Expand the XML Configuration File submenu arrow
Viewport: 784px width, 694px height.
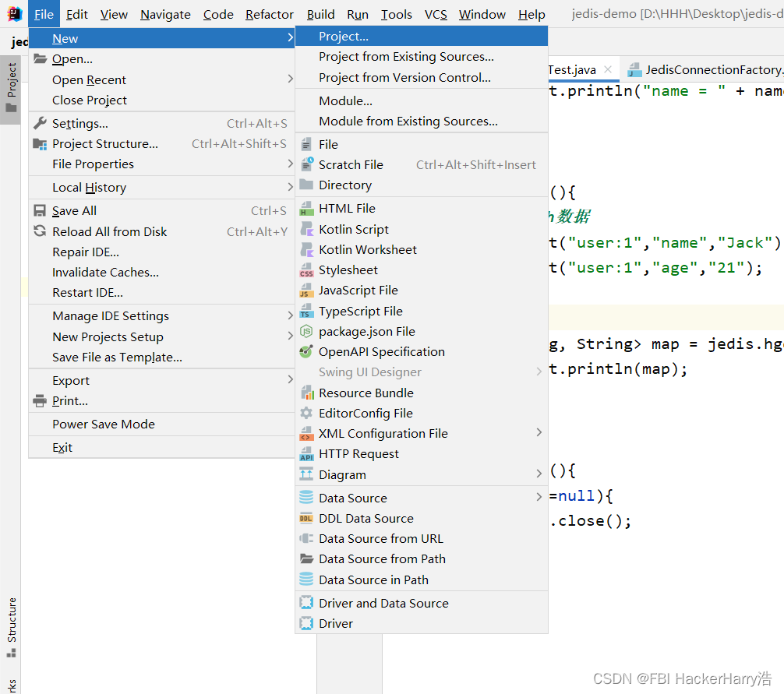pos(539,432)
